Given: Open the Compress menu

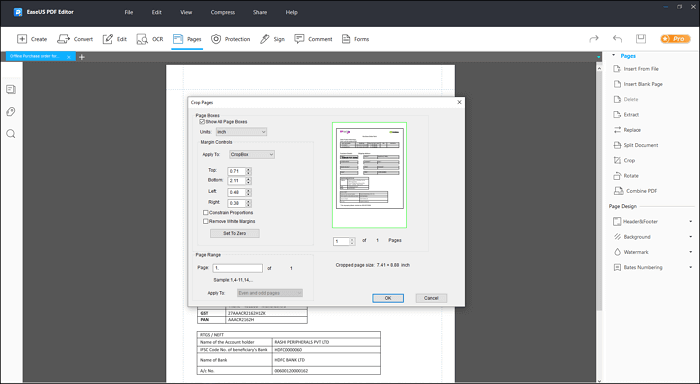Looking at the screenshot, I should pyautogui.click(x=223, y=13).
